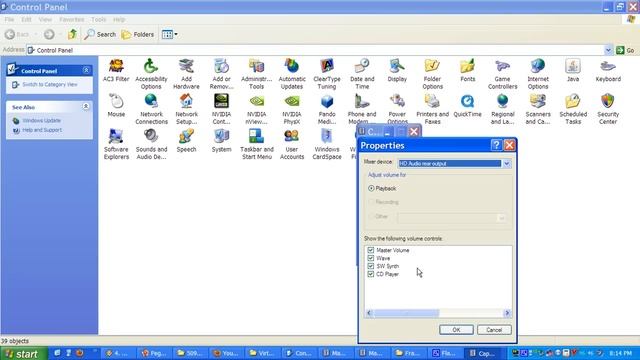Screen dimensions: 640x360
Task: Click the Folders toolbar button
Action: (x=138, y=35)
